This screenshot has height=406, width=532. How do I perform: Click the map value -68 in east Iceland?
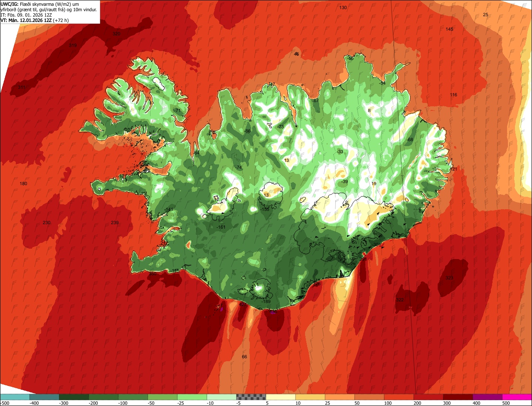point(410,139)
